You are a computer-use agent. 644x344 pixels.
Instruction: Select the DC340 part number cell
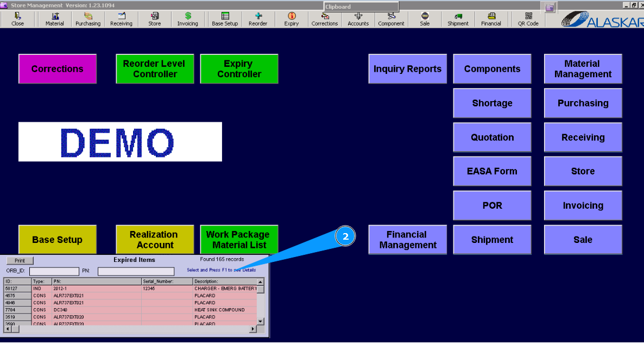[x=97, y=310]
